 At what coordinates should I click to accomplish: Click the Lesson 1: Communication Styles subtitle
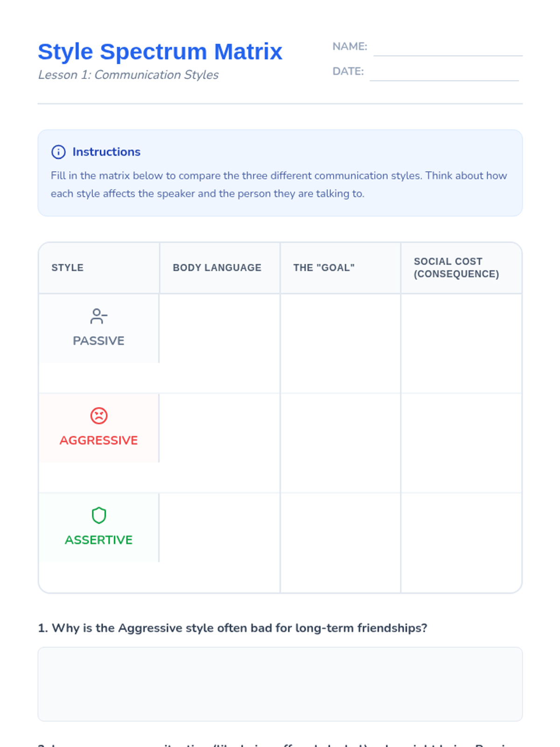pyautogui.click(x=128, y=75)
